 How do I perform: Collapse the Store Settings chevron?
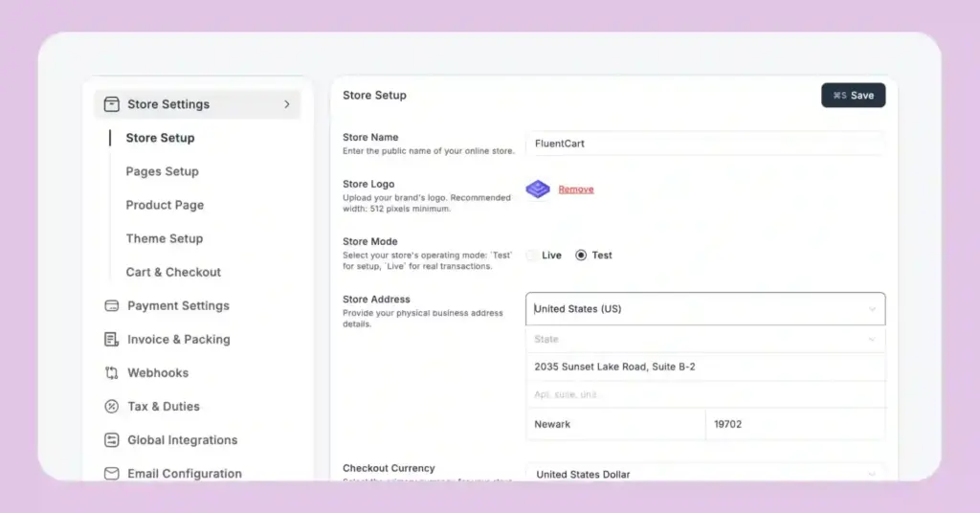286,104
